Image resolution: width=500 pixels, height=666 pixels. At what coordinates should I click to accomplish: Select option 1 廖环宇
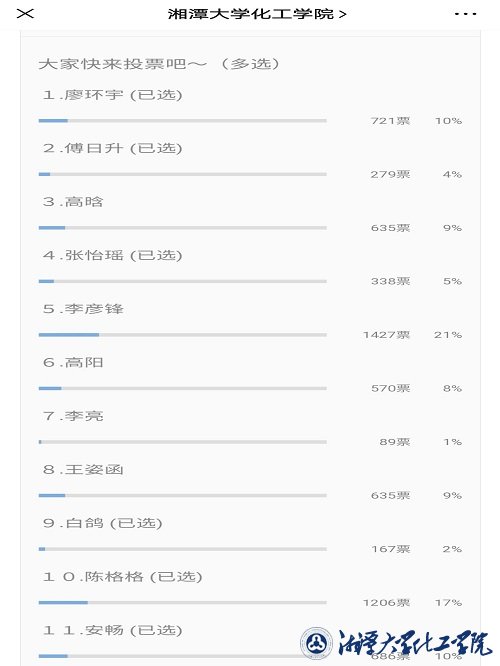(x=113, y=95)
